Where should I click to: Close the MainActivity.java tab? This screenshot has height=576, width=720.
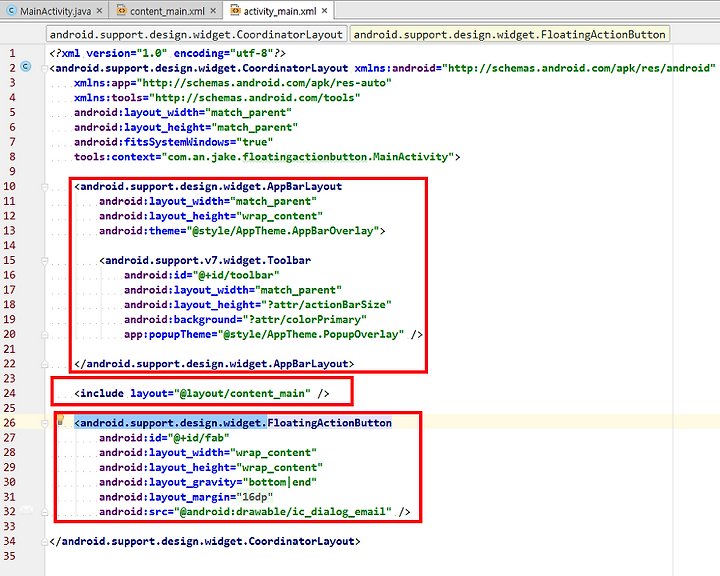[99, 11]
